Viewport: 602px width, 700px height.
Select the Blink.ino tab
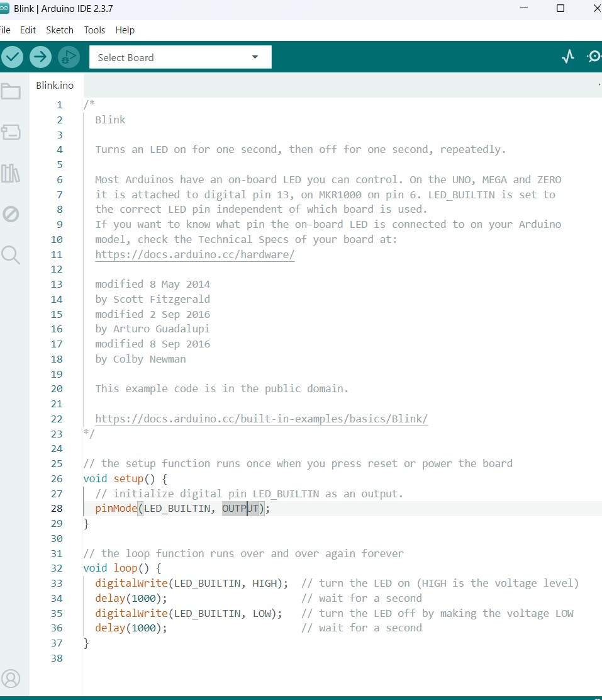tap(55, 85)
